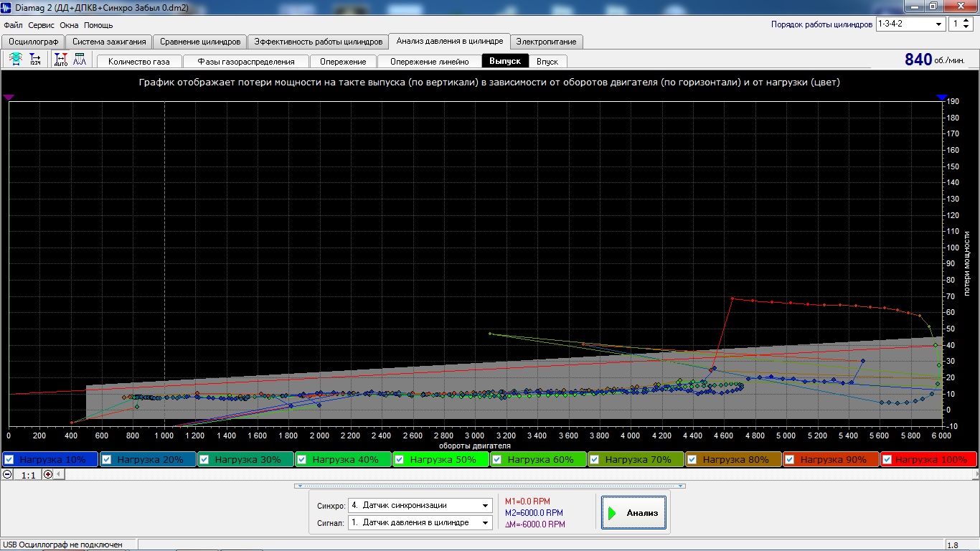This screenshot has width=980, height=551.
Task: Toggle the Нагрузка 50% checkbox
Action: coord(400,459)
